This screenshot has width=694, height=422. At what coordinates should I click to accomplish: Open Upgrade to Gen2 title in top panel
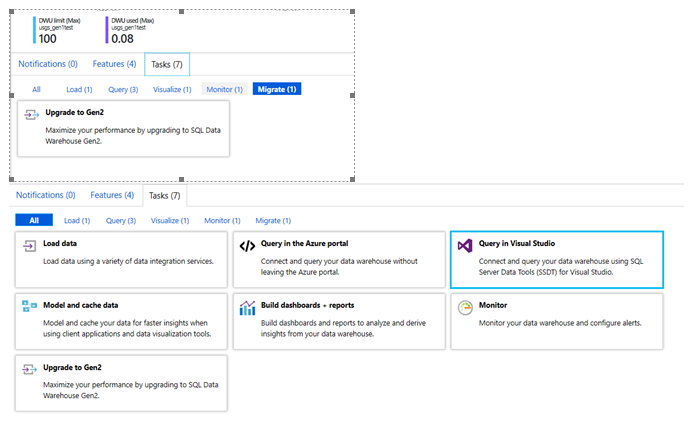[74, 112]
